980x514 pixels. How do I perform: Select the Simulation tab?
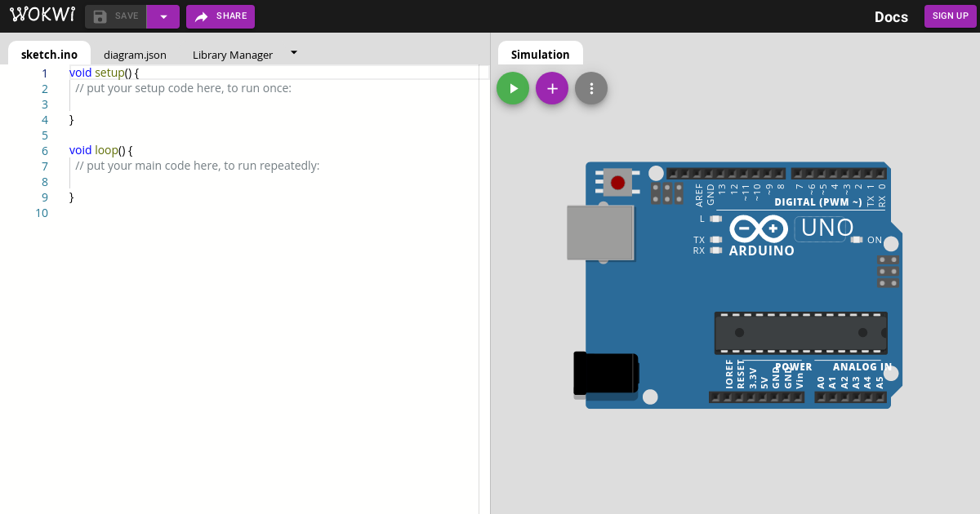click(540, 53)
